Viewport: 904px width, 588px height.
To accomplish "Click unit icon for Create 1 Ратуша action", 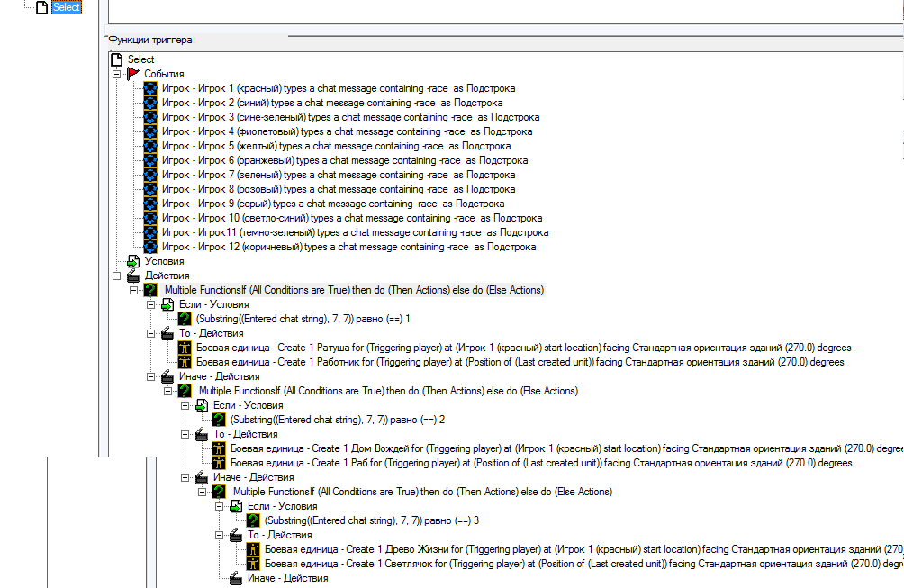I will [185, 348].
